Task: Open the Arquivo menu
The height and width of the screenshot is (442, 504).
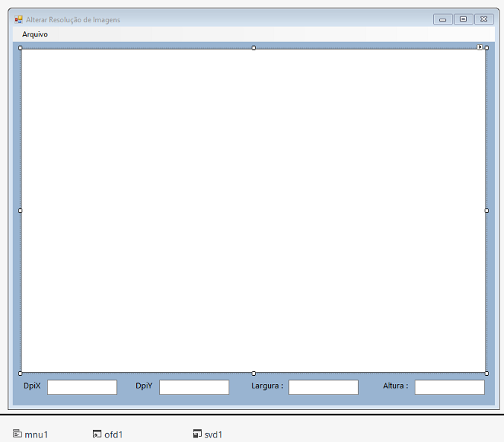Action: pos(35,34)
